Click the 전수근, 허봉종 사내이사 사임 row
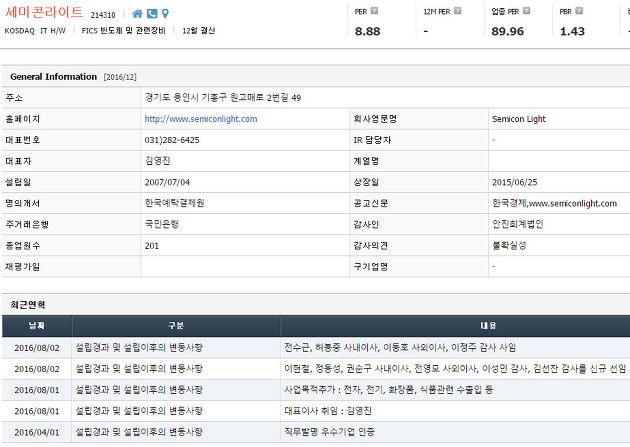The height and width of the screenshot is (447, 630). [316, 347]
